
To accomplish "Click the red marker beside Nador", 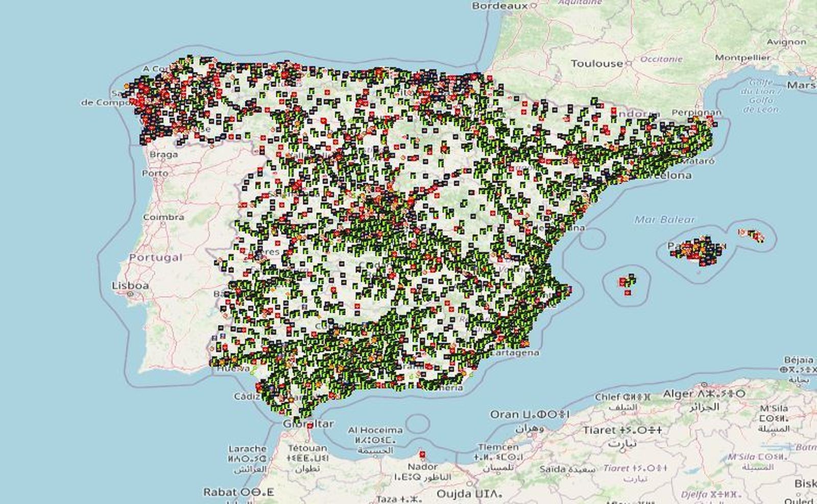I will pos(422,454).
